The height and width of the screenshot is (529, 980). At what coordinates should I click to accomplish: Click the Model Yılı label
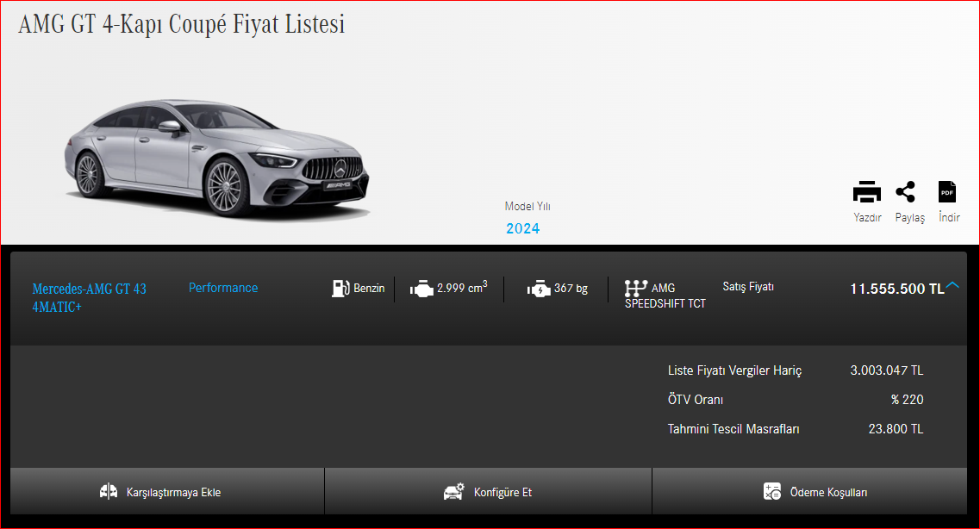pos(527,206)
